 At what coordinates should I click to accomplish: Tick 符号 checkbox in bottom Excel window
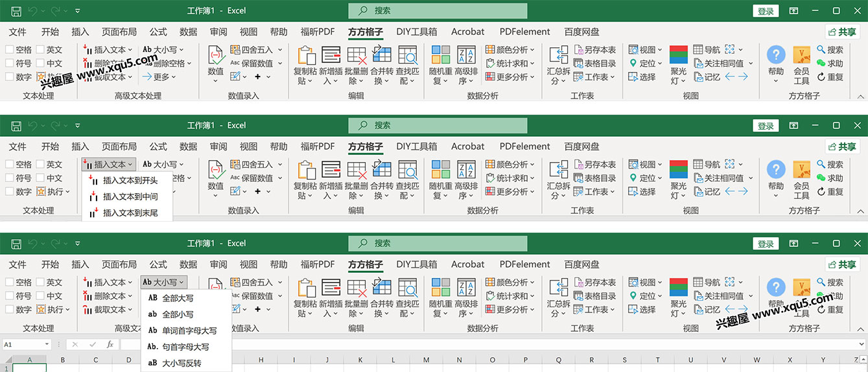pos(9,296)
